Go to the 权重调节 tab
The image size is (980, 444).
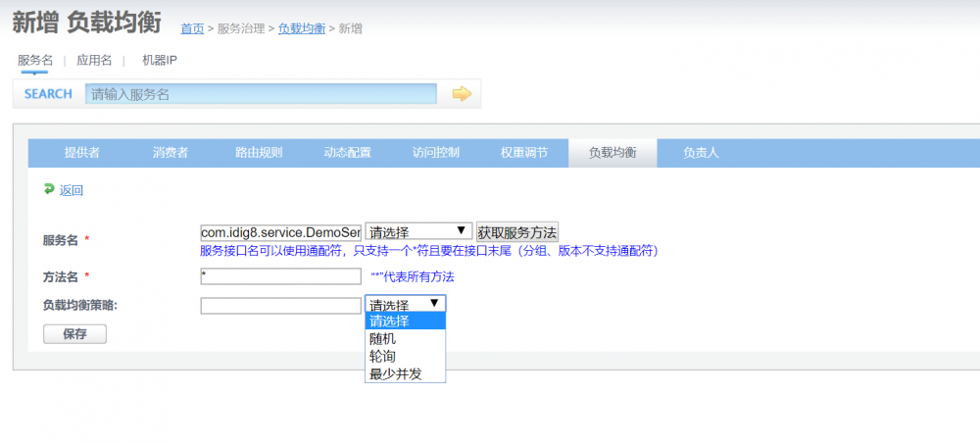click(x=523, y=153)
